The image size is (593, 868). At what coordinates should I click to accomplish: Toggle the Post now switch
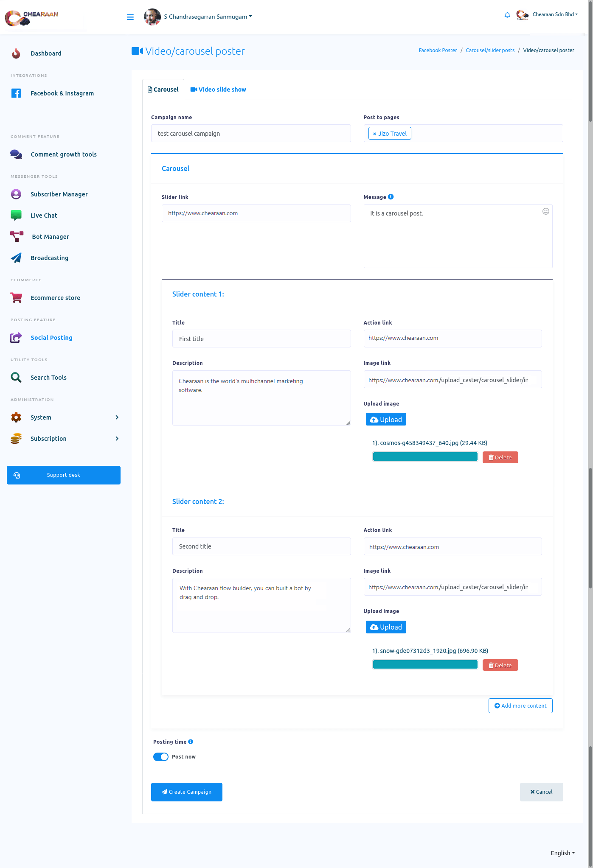coord(161,757)
